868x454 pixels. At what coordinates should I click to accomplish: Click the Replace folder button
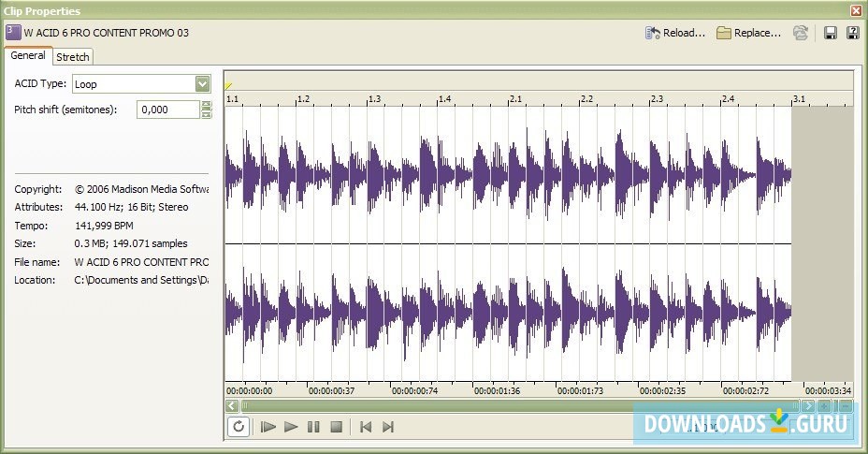748,34
